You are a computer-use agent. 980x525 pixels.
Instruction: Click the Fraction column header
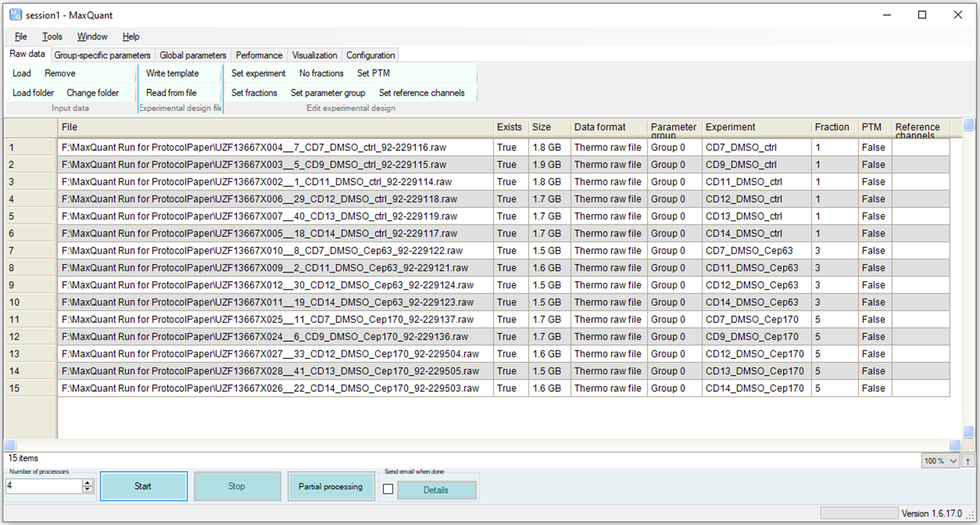(x=835, y=127)
